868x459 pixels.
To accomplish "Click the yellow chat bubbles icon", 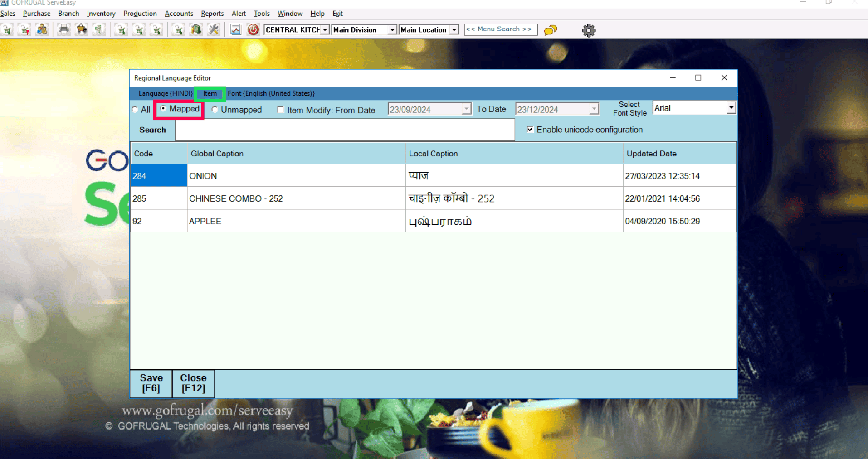I will (550, 30).
